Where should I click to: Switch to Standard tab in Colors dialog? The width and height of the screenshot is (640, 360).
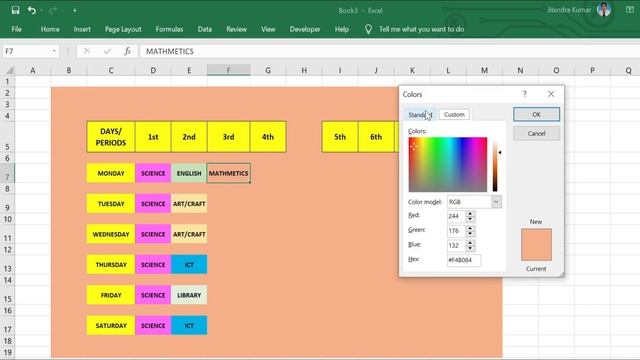[420, 115]
